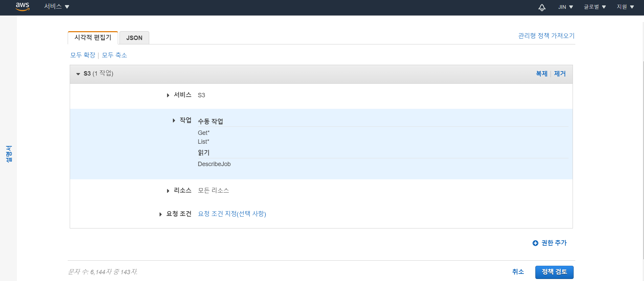Open the 지원 support dropdown

[625, 7]
